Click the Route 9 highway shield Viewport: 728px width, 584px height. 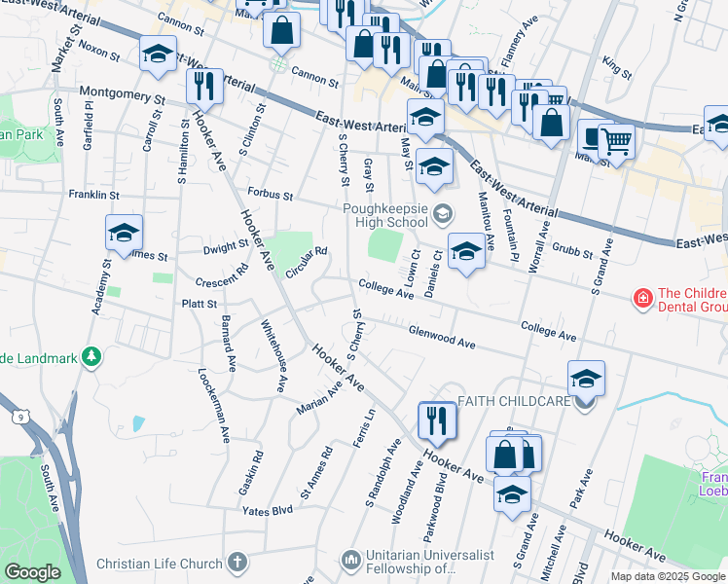20,417
